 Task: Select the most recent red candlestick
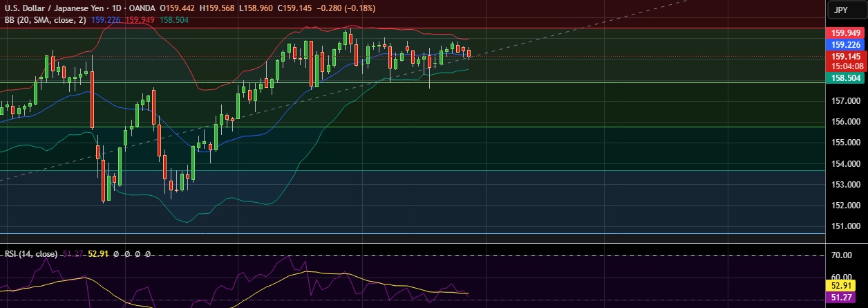469,53
